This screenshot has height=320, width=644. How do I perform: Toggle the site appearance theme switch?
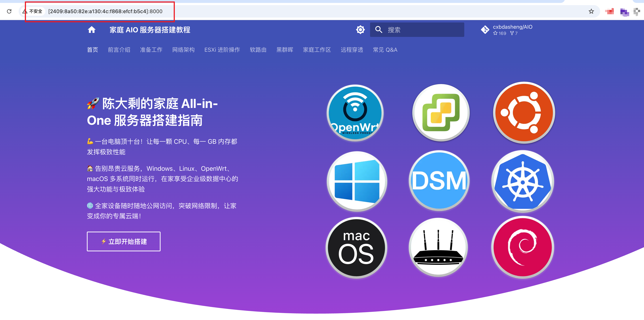coord(360,30)
